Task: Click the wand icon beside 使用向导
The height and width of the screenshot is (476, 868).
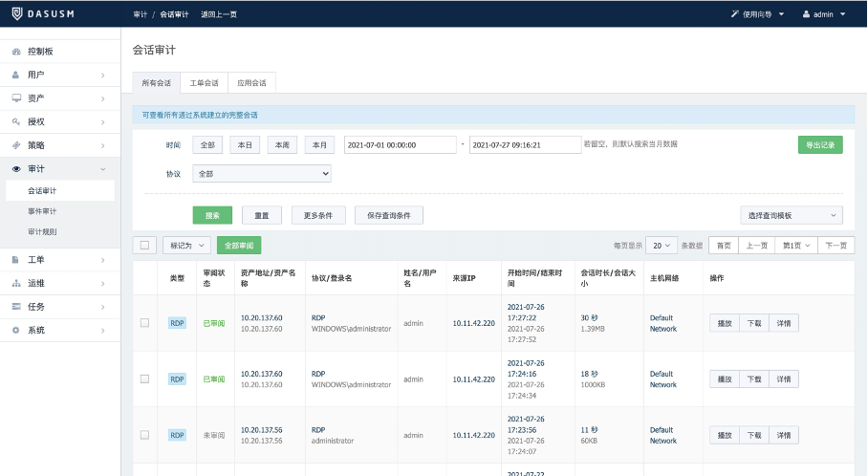Action: 734,13
